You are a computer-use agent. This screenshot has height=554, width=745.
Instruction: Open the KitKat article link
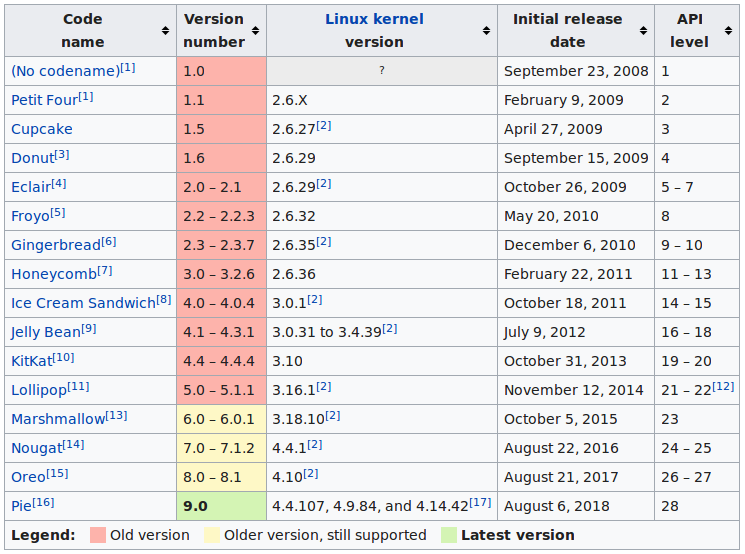pos(32,361)
